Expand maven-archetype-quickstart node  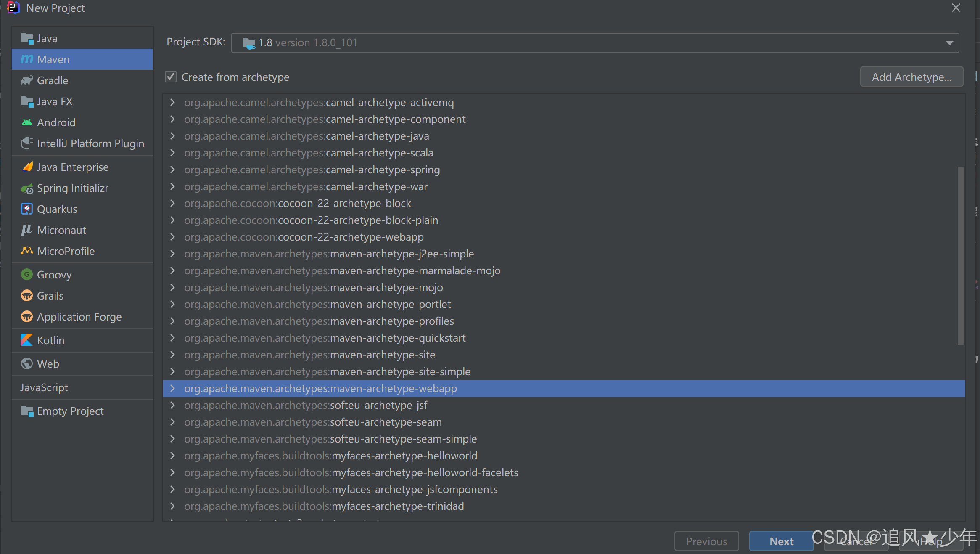[x=172, y=338]
